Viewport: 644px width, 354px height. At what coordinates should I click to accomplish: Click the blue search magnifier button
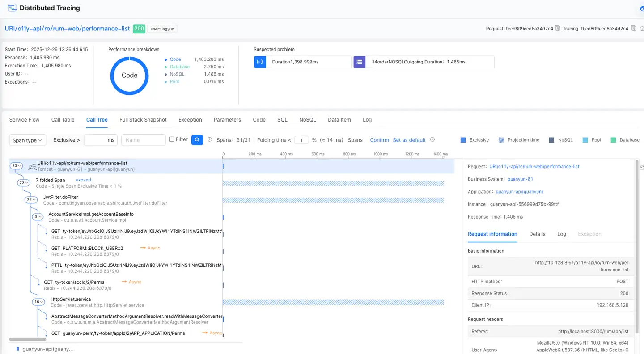point(197,140)
